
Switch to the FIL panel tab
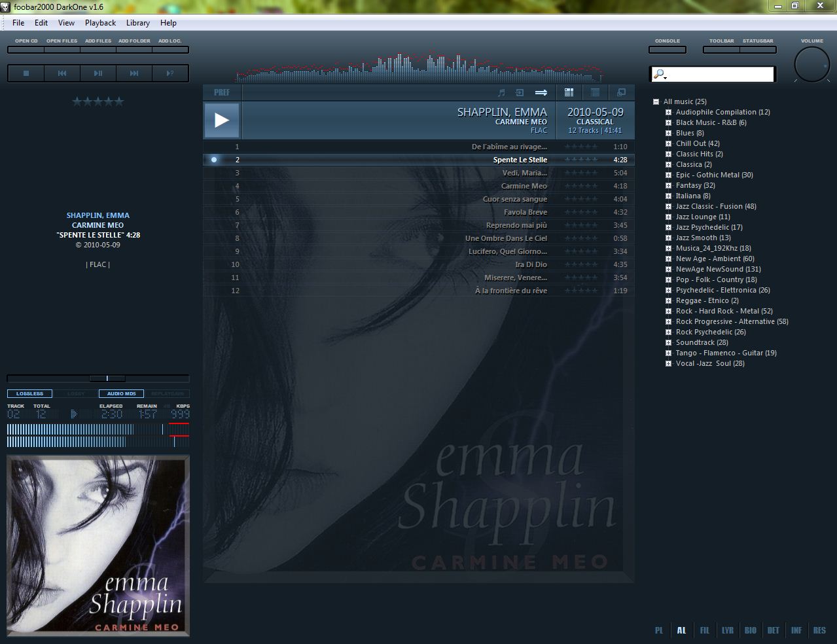click(705, 630)
